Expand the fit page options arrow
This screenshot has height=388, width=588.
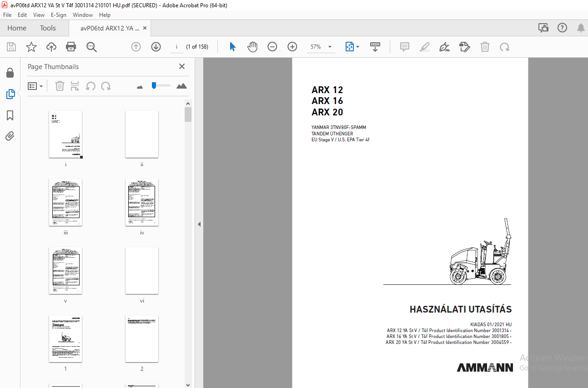click(357, 47)
